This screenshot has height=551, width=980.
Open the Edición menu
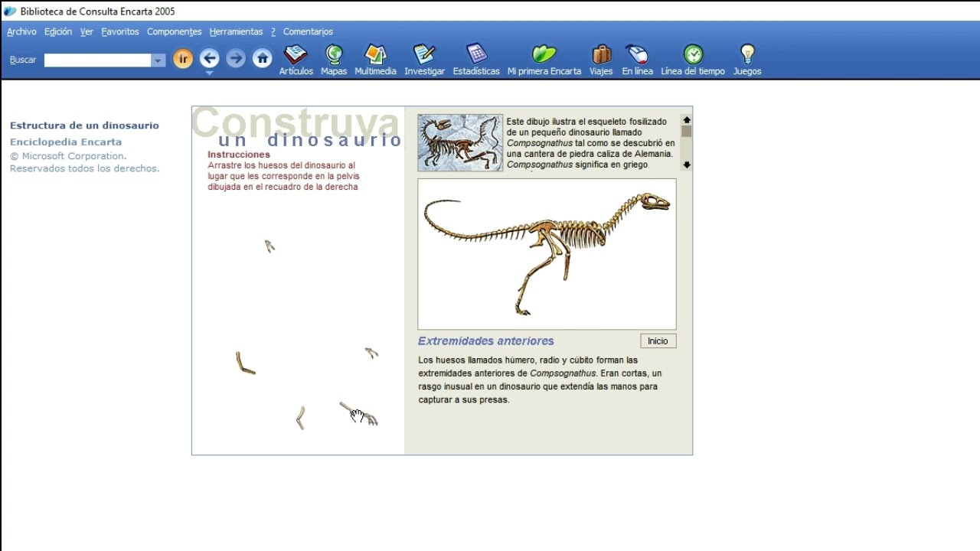pyautogui.click(x=58, y=31)
